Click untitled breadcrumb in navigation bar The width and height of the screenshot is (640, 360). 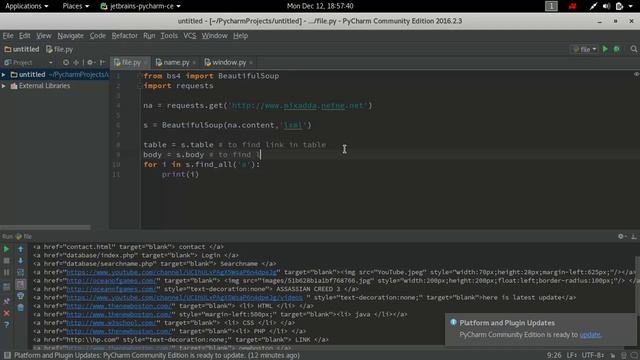(x=22, y=49)
